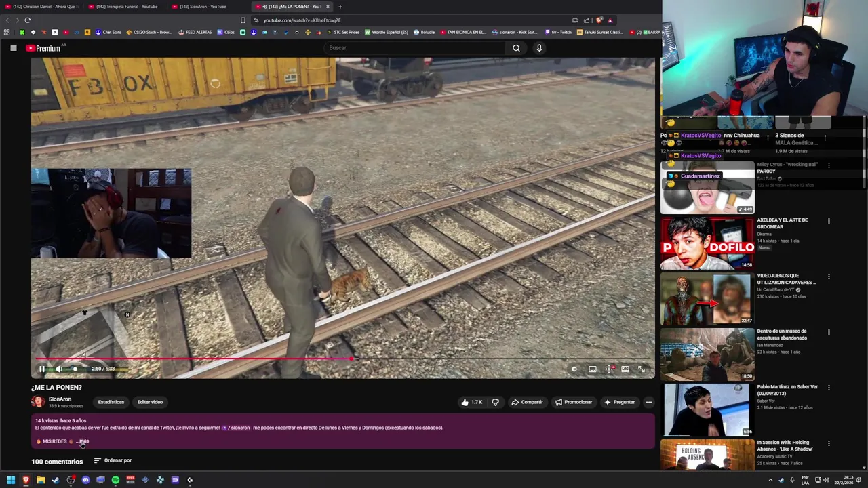This screenshot has height=488, width=868.
Task: Open options for Miley Cyrus Wrecking Ball parody
Action: coord(829,165)
